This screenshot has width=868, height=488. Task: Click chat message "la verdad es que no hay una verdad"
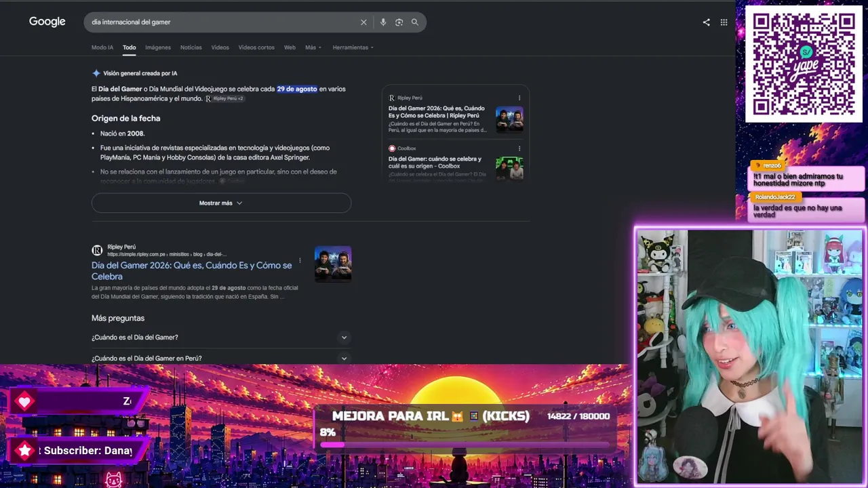tap(797, 211)
